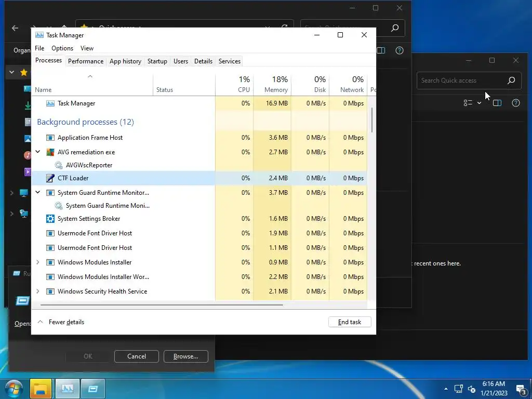Expand This PC node in rear Explorer
The width and height of the screenshot is (532, 399).
(x=12, y=193)
